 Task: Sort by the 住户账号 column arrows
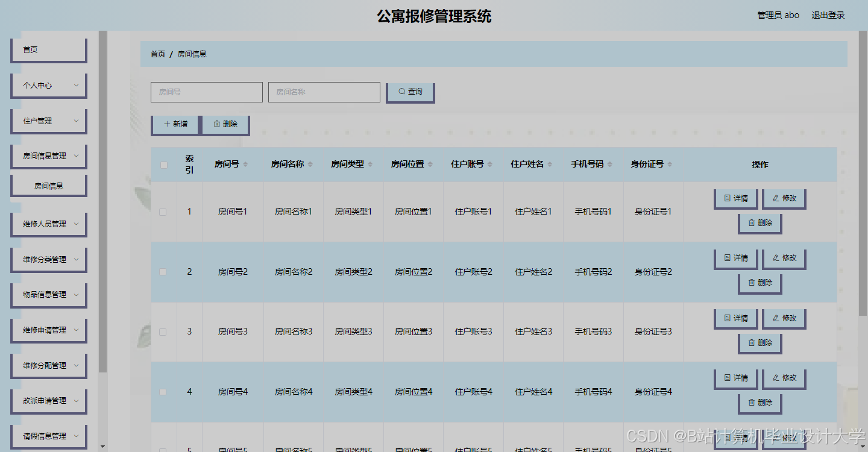click(490, 165)
